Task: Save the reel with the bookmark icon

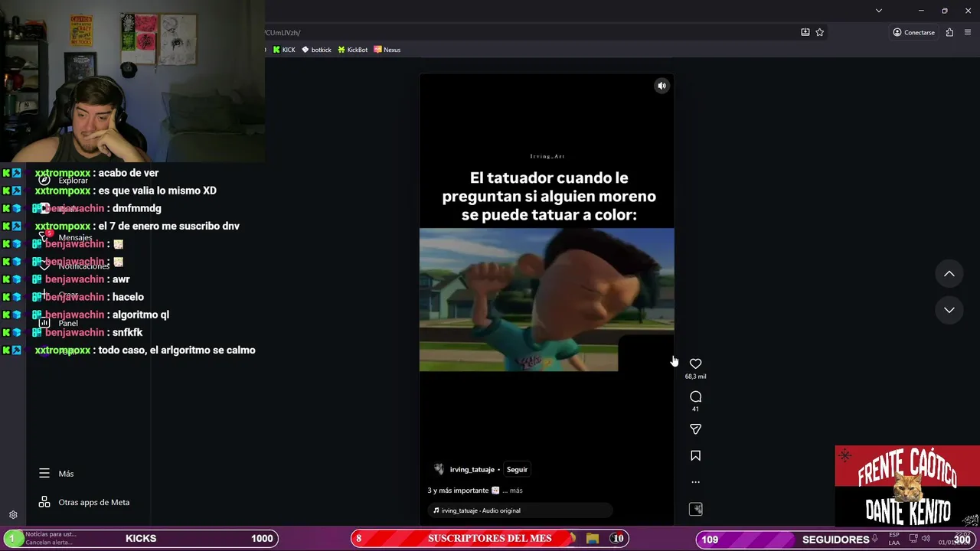Action: click(x=695, y=455)
